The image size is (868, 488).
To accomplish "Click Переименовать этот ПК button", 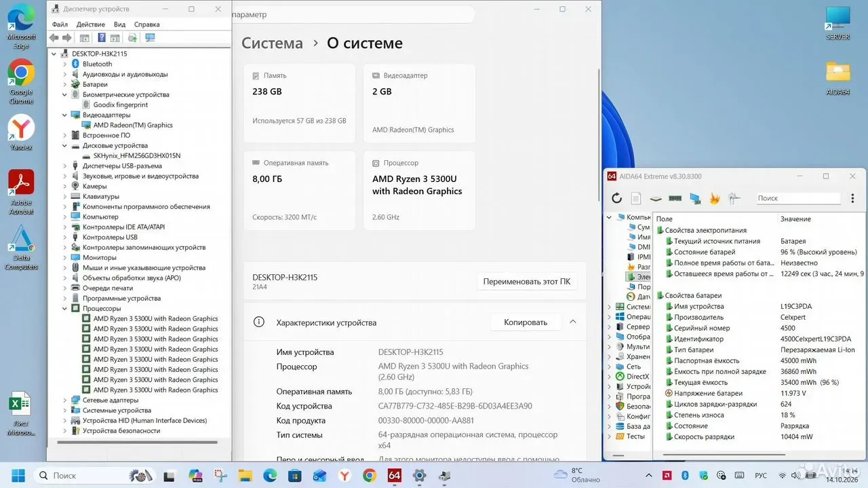I will tap(527, 281).
